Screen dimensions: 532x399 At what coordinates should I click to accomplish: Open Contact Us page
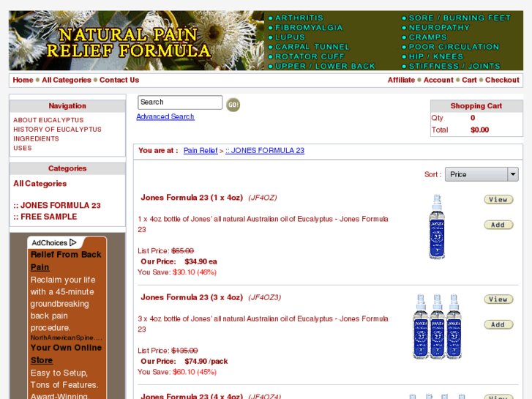(x=119, y=80)
